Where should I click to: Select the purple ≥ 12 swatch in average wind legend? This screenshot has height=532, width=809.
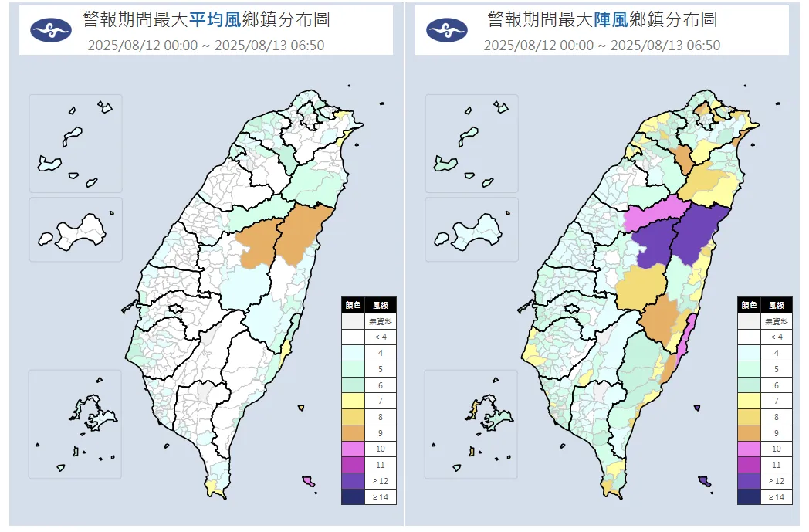tap(353, 481)
